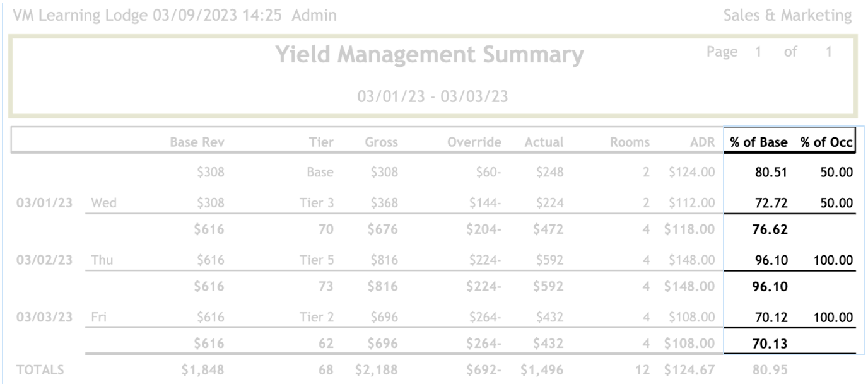Select the 03/01/23 - 03/03/23 date range

[433, 97]
